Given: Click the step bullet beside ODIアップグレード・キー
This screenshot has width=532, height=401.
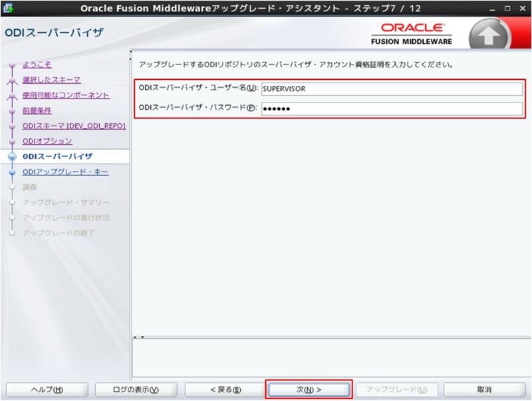Looking at the screenshot, I should 13,172.
